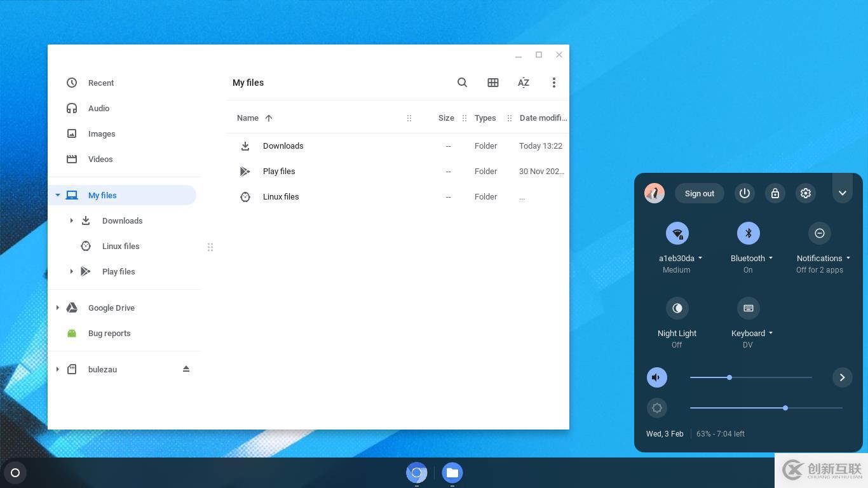Expand the Downloads subtree arrow
Viewport: 868px width, 488px height.
(x=71, y=220)
